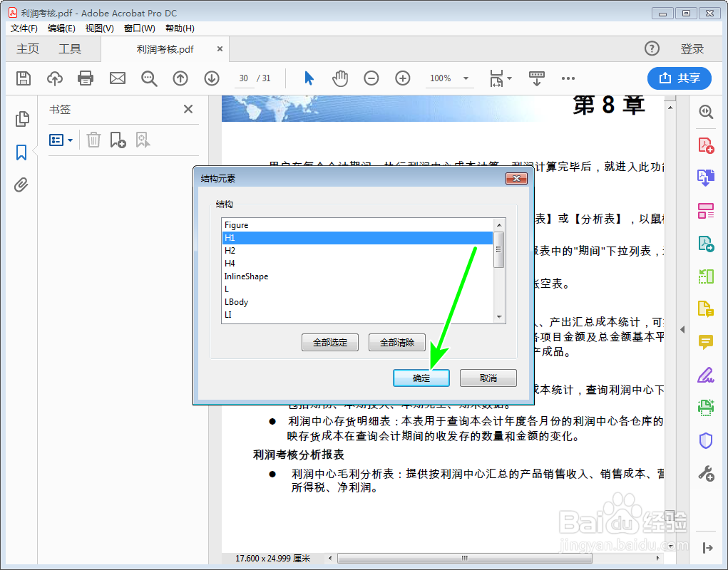Open the Help question mark
728x570 pixels.
[652, 48]
